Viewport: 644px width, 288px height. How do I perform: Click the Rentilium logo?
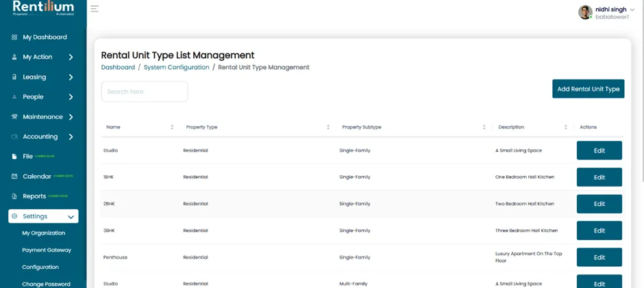click(x=43, y=8)
